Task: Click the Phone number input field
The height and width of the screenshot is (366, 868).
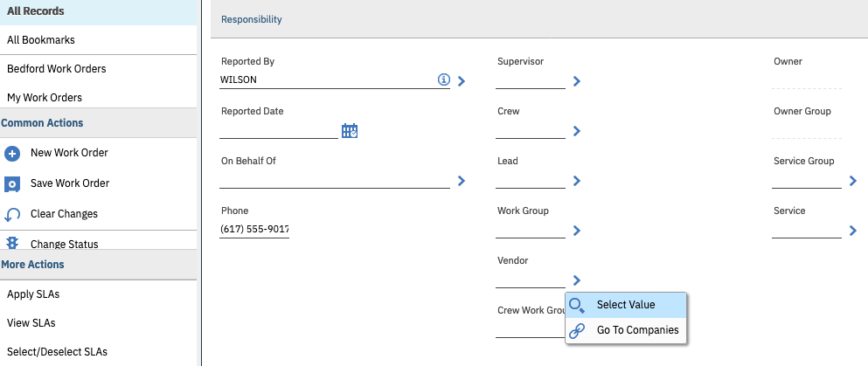Action: (254, 230)
